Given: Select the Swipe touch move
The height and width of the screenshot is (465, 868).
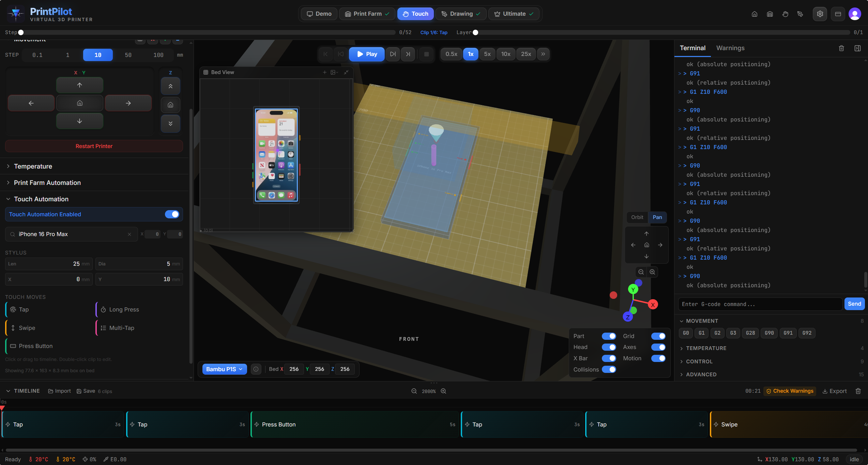Looking at the screenshot, I should (x=27, y=328).
